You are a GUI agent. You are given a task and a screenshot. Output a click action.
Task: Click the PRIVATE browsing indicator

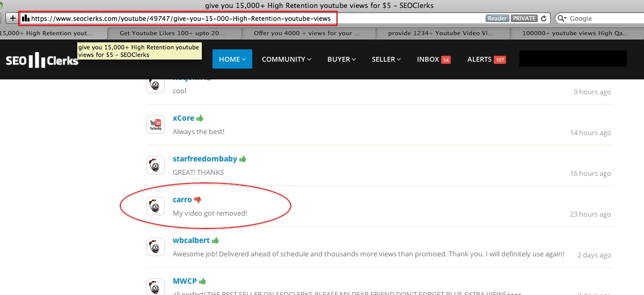524,18
